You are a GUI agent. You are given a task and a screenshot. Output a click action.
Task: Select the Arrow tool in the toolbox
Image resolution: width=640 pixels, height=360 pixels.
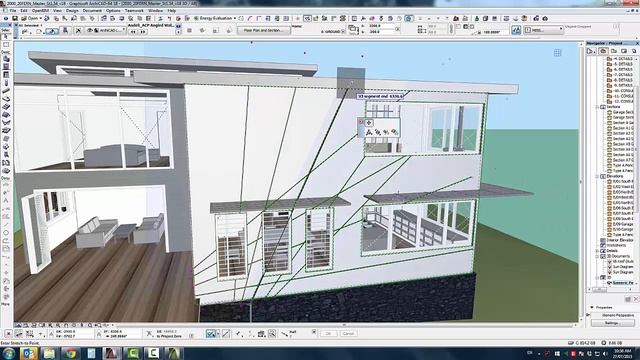[6, 36]
